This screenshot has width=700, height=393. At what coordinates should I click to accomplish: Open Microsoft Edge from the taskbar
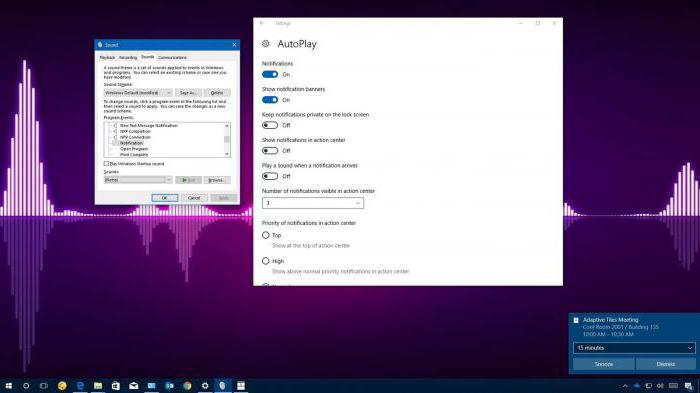[80, 385]
